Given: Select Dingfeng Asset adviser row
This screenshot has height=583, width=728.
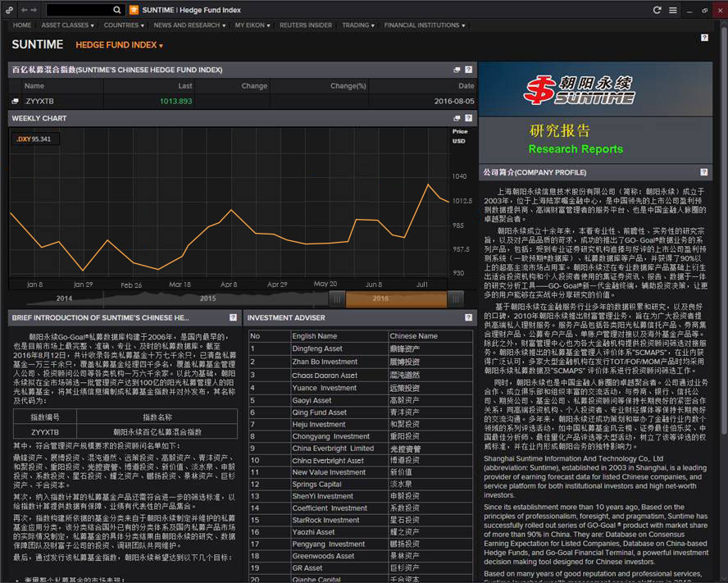Looking at the screenshot, I should [x=361, y=348].
